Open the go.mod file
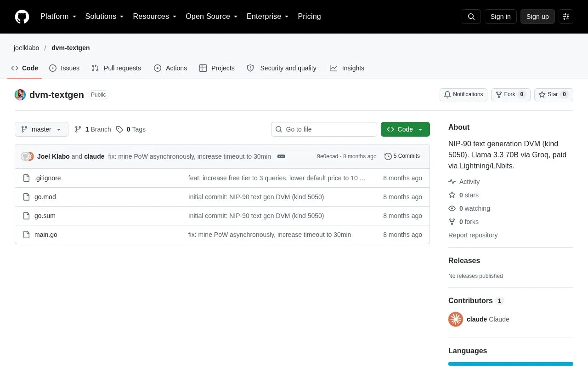This screenshot has height=368, width=588. coord(45,197)
